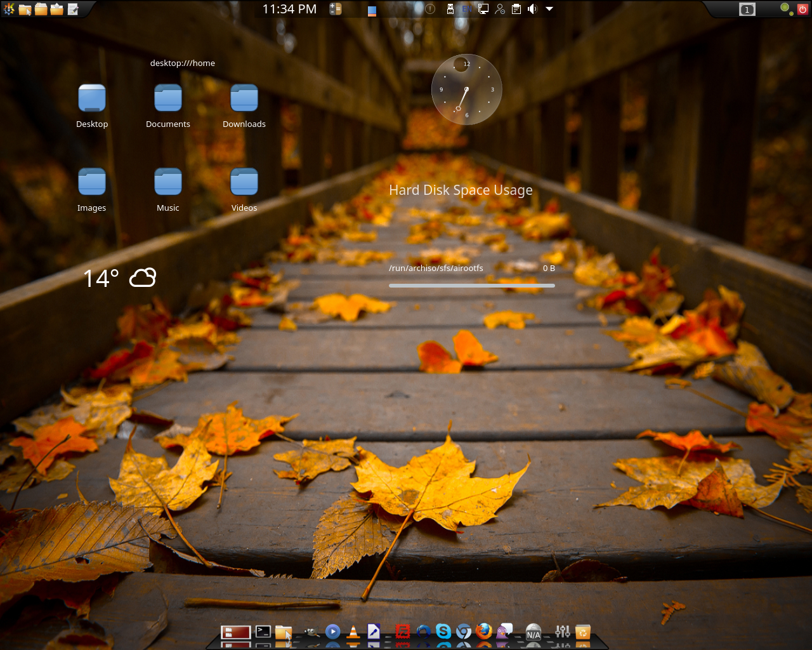Open the Downloads folder
Screen dimensions: 812x650
click(244, 106)
